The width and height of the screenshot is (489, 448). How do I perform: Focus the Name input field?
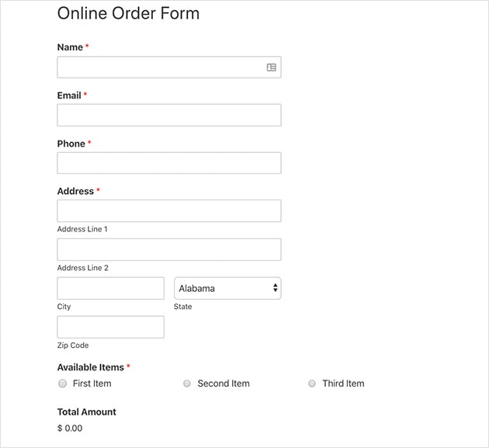point(169,67)
